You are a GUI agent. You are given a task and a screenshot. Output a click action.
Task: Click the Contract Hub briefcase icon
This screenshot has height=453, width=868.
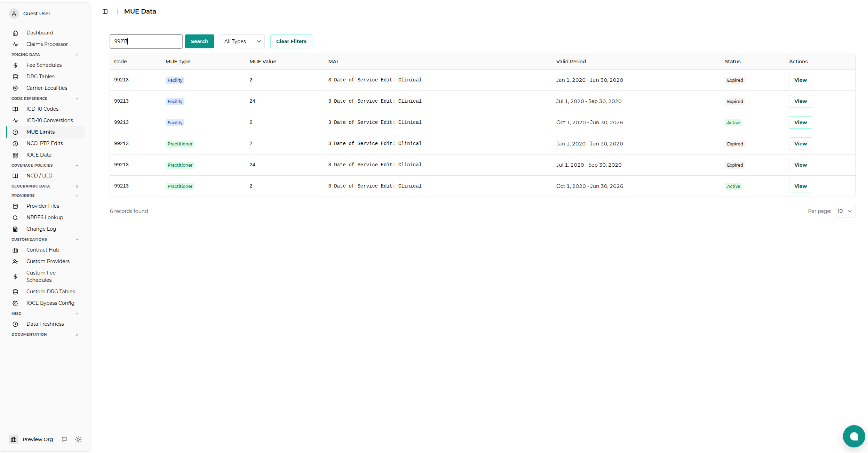point(15,250)
